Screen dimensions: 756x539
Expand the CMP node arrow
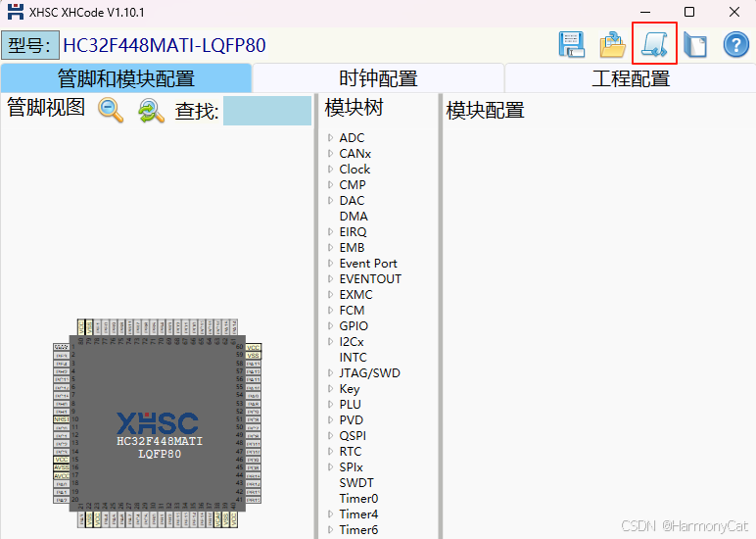[330, 185]
